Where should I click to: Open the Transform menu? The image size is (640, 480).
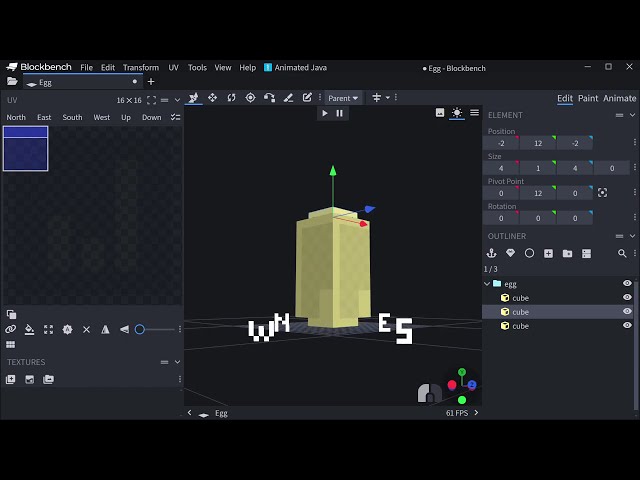[x=141, y=68]
